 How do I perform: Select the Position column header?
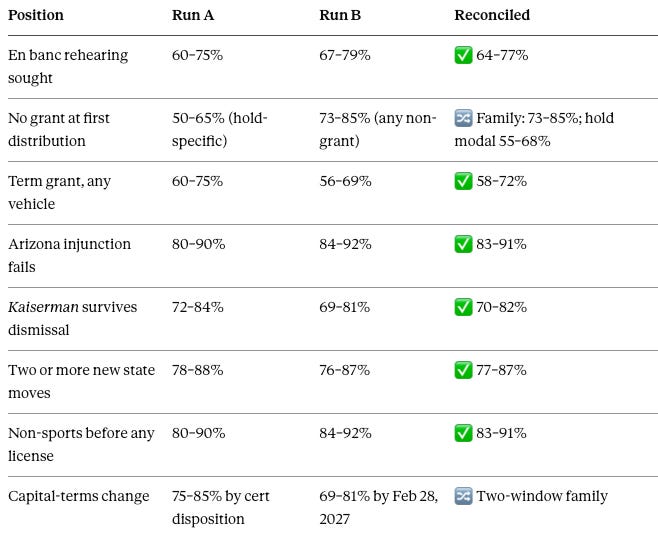36,15
